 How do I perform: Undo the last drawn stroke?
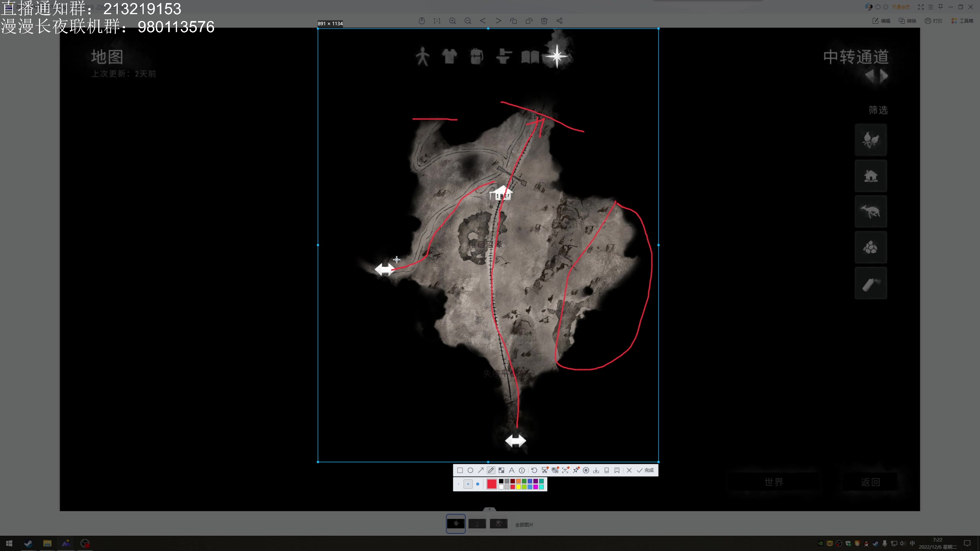click(534, 470)
